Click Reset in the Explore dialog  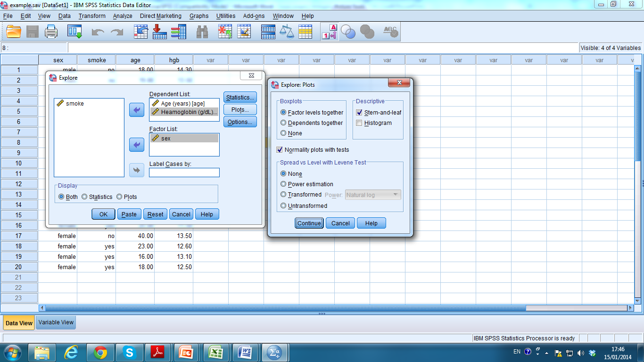pyautogui.click(x=155, y=214)
